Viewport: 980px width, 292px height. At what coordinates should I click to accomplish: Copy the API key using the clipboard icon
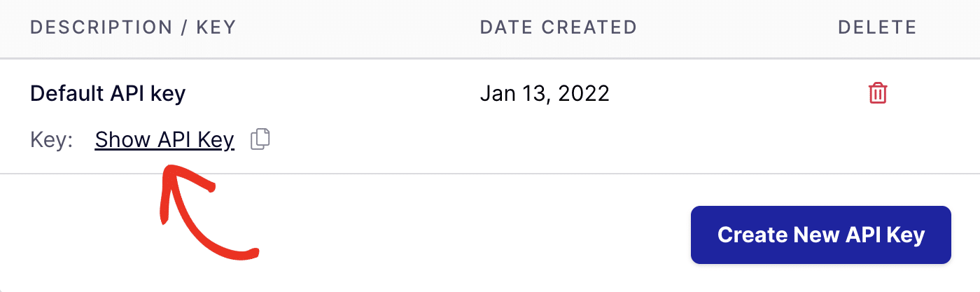pos(260,139)
